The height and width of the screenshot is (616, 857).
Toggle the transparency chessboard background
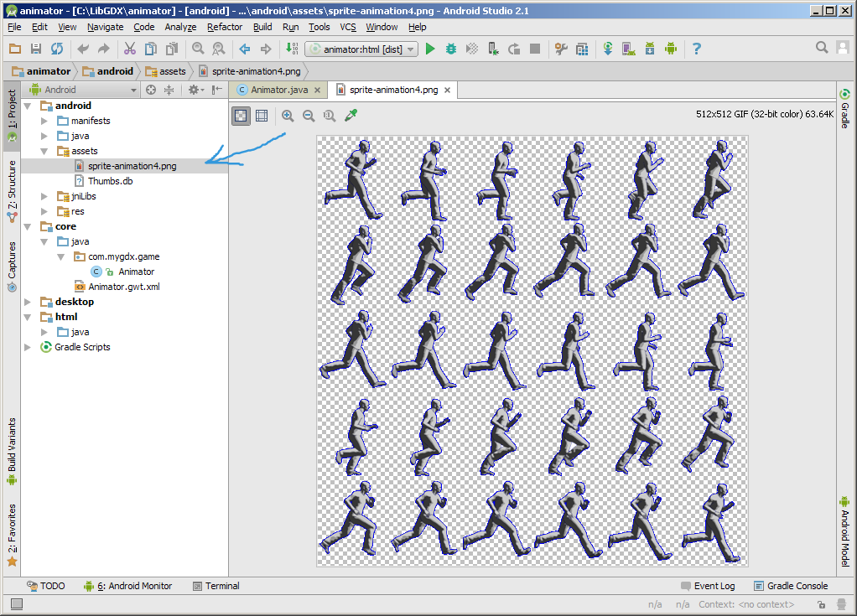point(241,116)
